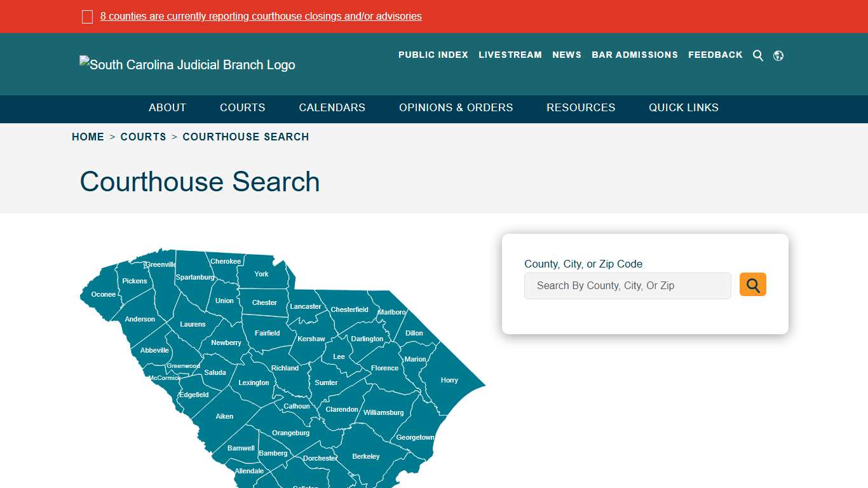The height and width of the screenshot is (488, 868).
Task: Select Horry county on the map
Action: [x=449, y=379]
